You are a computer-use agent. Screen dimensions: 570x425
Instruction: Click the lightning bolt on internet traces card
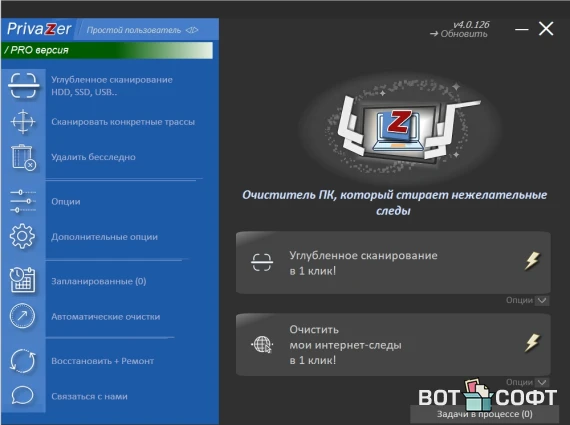tap(532, 343)
